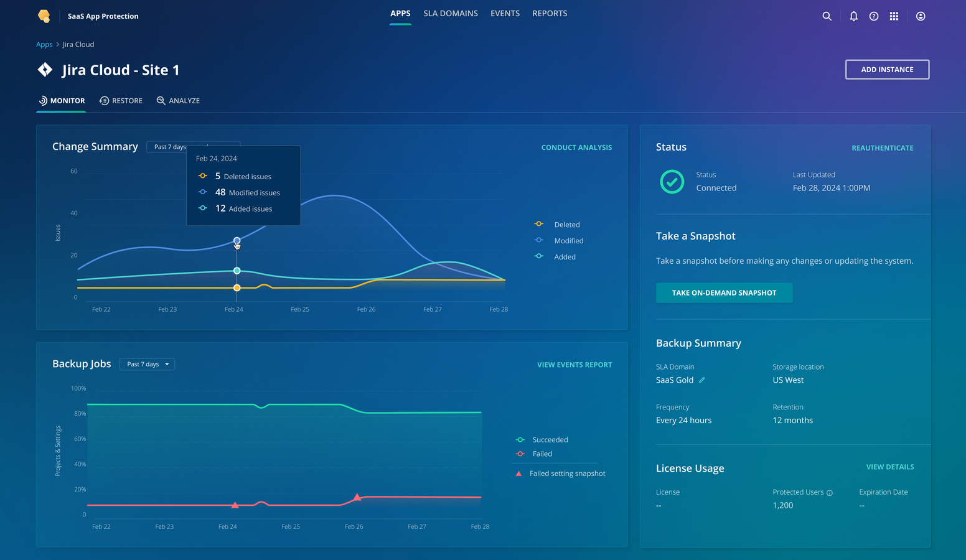
Task: Click the 1,200 protected users value
Action: click(783, 505)
